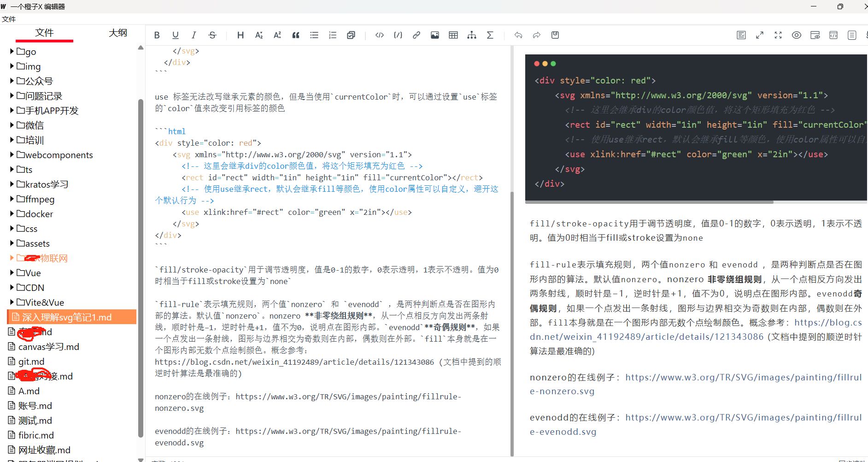Toggle preview-only mode with the window-eye icon

tap(815, 35)
